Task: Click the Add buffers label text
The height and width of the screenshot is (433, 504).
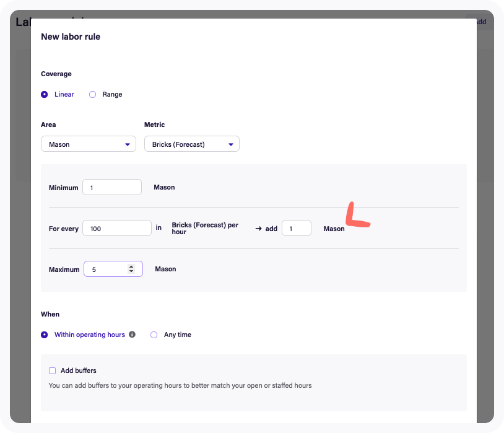Action: coord(79,371)
